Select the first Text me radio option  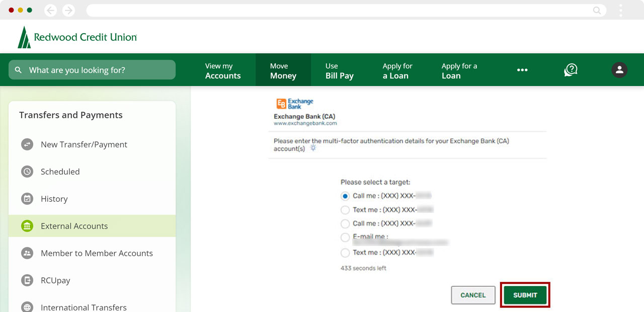(x=345, y=210)
